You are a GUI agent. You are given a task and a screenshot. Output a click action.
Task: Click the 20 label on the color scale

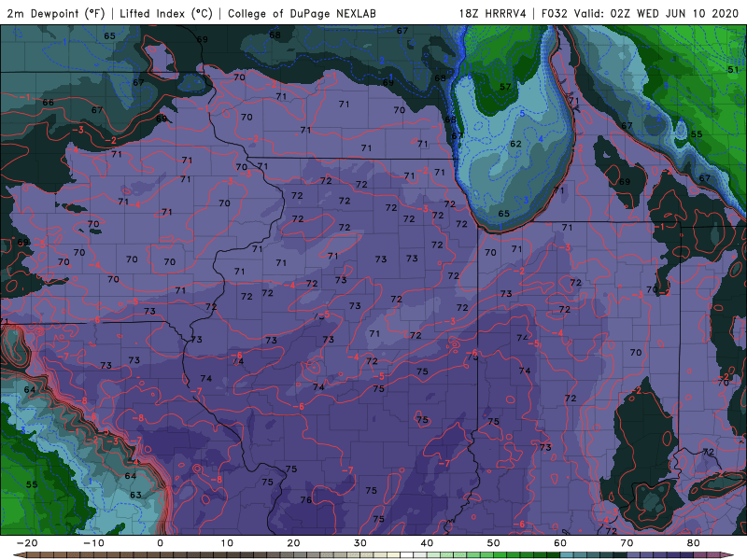293,543
